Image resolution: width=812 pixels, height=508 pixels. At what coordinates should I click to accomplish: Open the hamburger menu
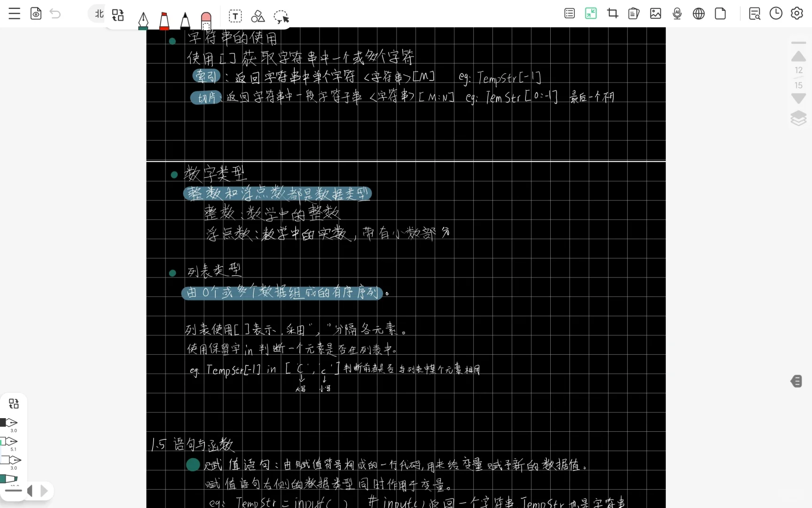point(15,14)
